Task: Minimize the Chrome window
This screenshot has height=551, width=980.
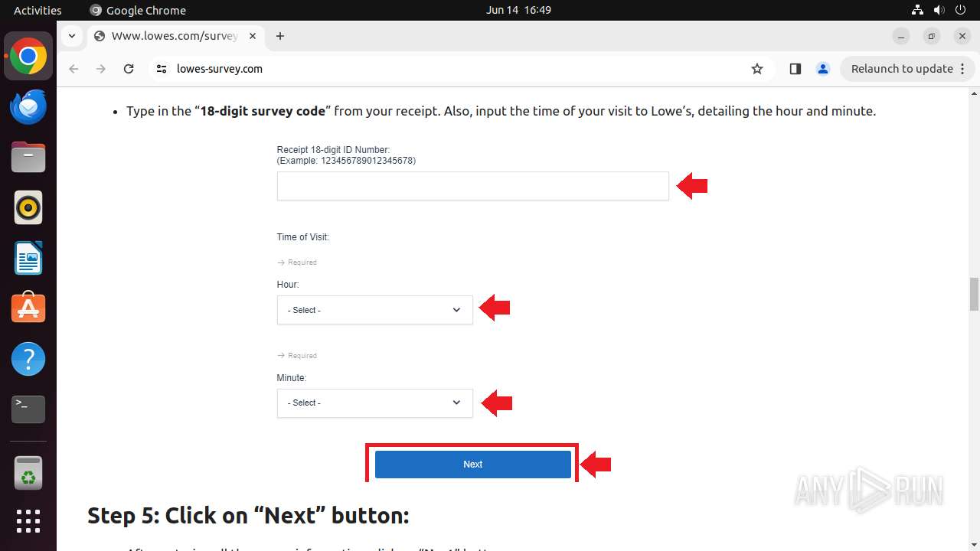Action: point(901,36)
